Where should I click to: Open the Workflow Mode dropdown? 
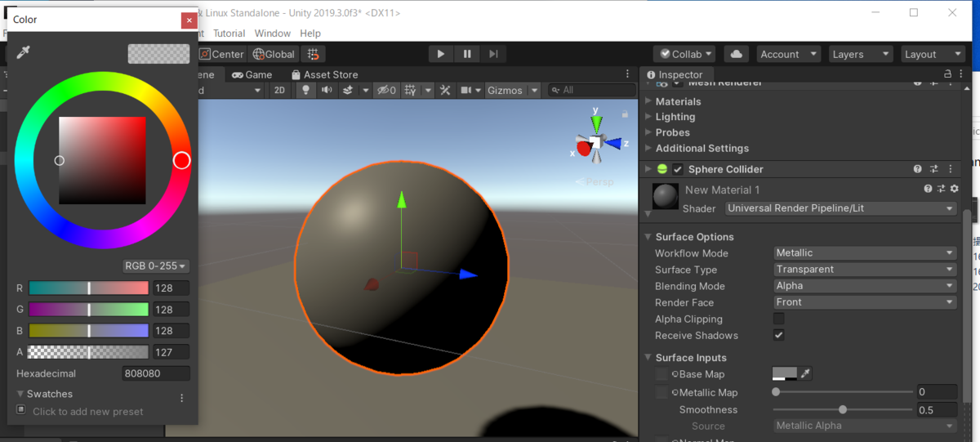[865, 253]
